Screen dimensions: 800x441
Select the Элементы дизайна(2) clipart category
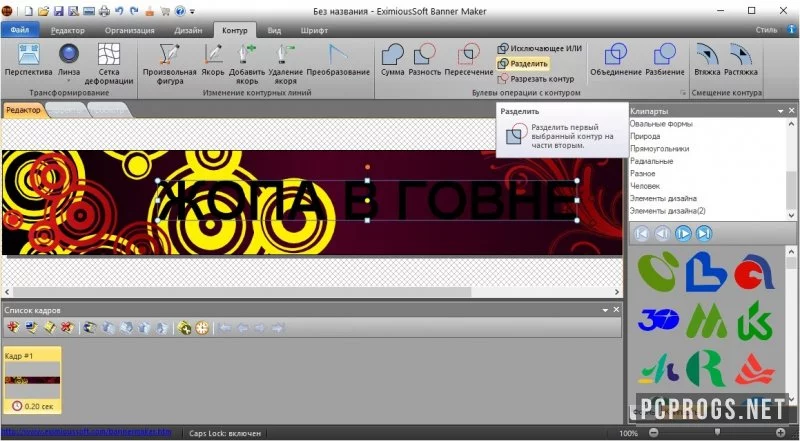click(668, 211)
